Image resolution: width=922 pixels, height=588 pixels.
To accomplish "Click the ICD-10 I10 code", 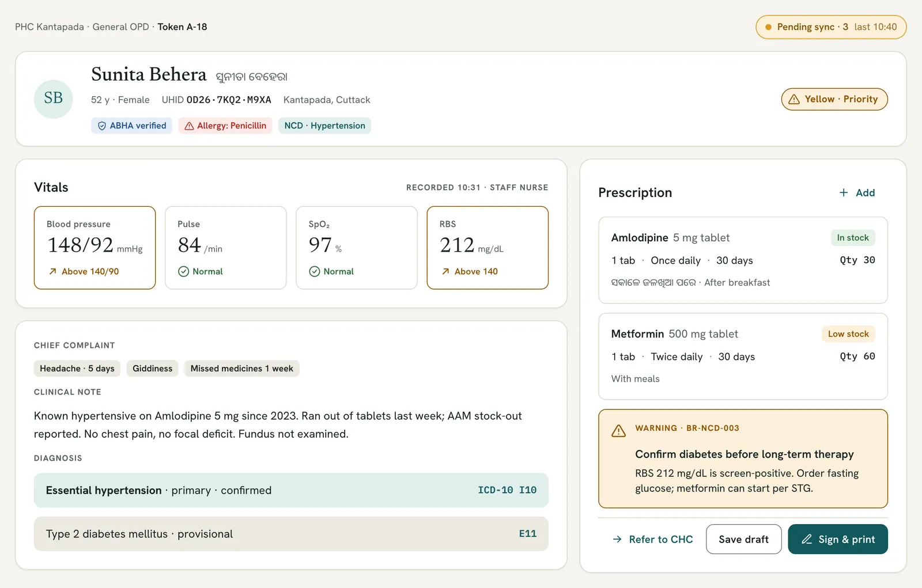I will [507, 490].
